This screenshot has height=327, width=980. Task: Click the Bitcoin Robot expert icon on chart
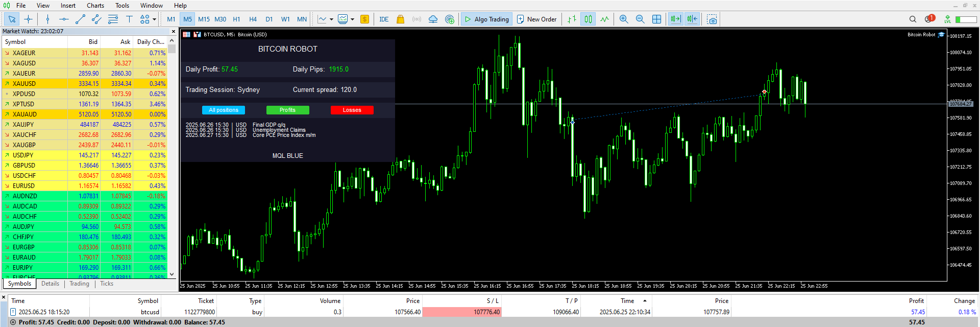click(941, 35)
